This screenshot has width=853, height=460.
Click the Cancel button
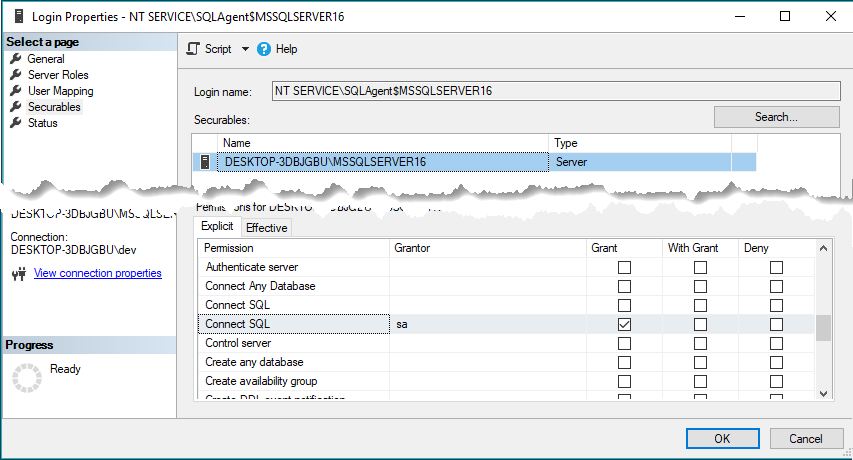click(806, 439)
